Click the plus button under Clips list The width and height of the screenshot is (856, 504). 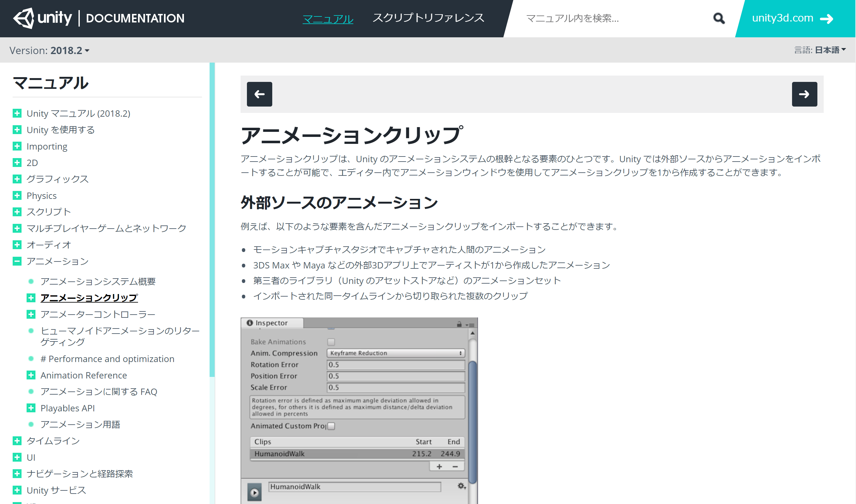tap(439, 467)
